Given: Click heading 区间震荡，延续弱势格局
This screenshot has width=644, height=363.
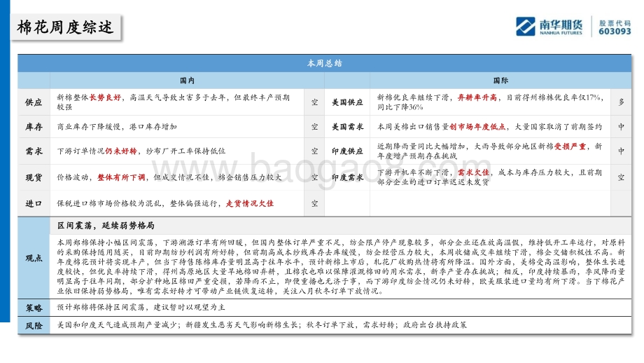Looking at the screenshot, I should pos(106,226).
